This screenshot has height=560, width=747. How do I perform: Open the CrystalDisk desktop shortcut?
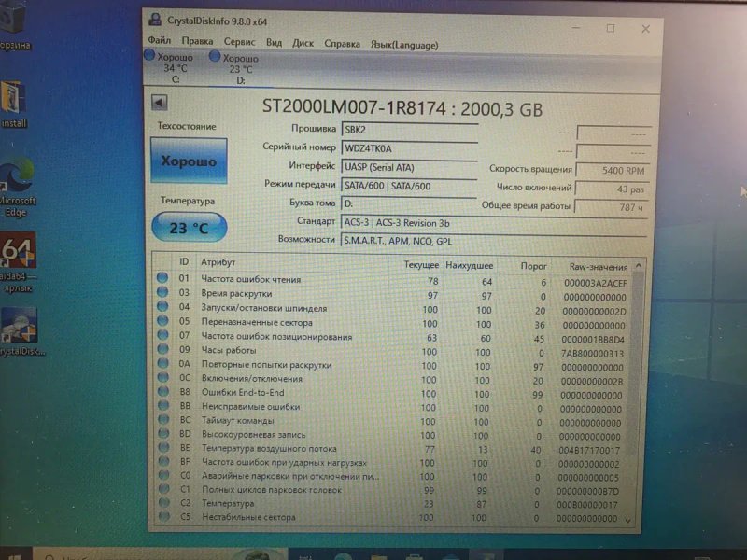point(20,332)
